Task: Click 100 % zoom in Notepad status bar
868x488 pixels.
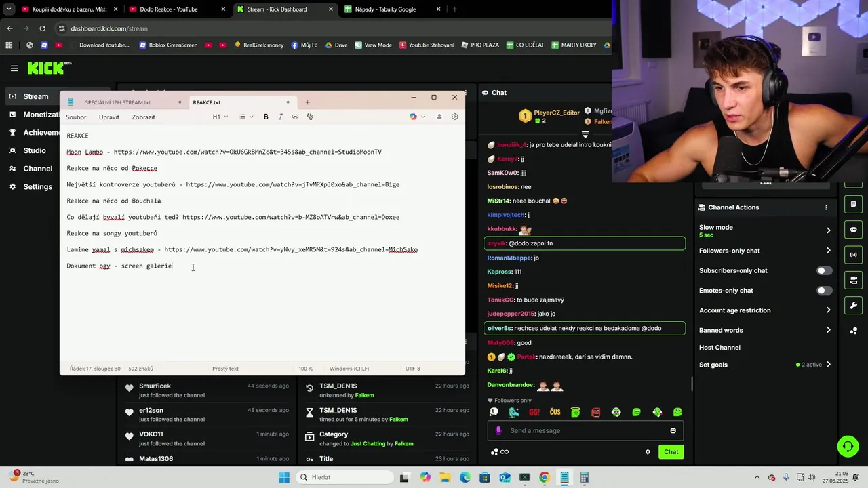Action: (306, 369)
